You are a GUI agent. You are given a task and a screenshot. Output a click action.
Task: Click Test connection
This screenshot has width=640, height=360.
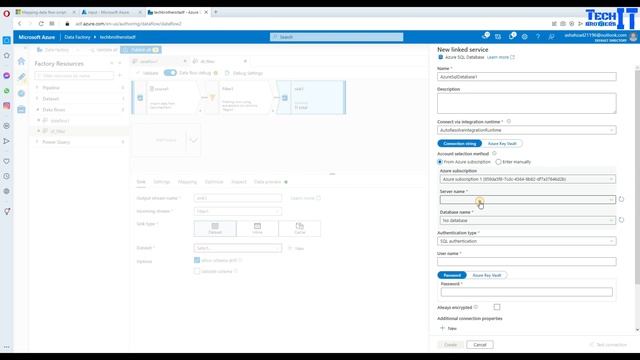point(608,345)
